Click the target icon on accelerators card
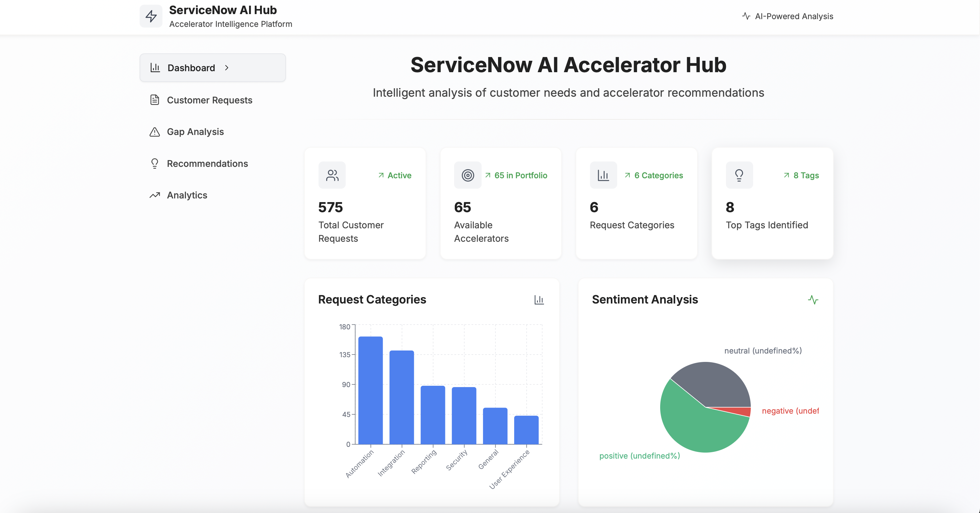980x513 pixels. click(x=468, y=175)
